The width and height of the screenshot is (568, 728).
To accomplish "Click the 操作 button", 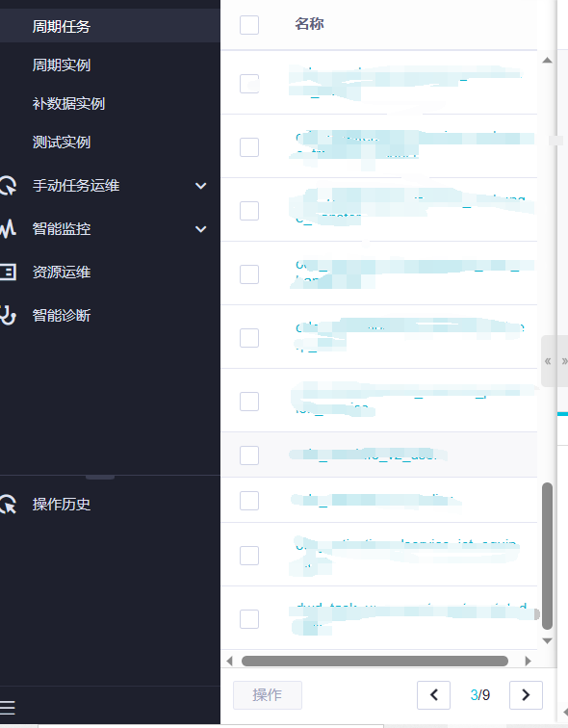I will tap(268, 695).
